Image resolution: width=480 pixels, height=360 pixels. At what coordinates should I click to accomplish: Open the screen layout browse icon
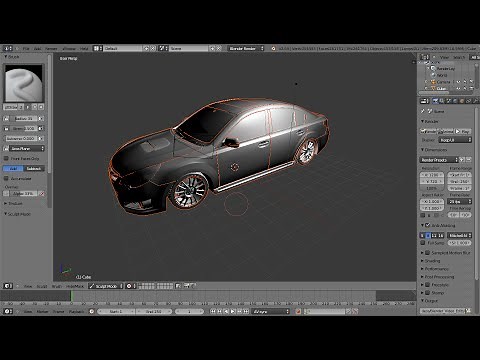(98, 49)
